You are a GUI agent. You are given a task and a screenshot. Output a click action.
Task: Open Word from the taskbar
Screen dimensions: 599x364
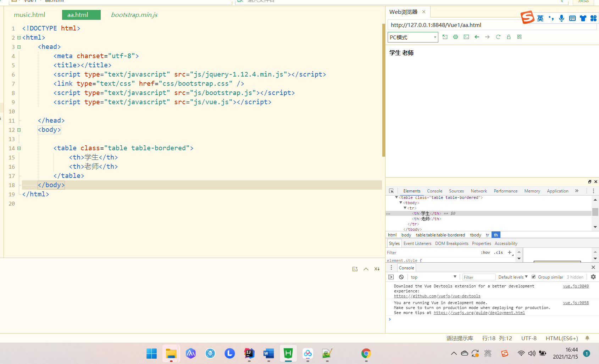coord(268,353)
